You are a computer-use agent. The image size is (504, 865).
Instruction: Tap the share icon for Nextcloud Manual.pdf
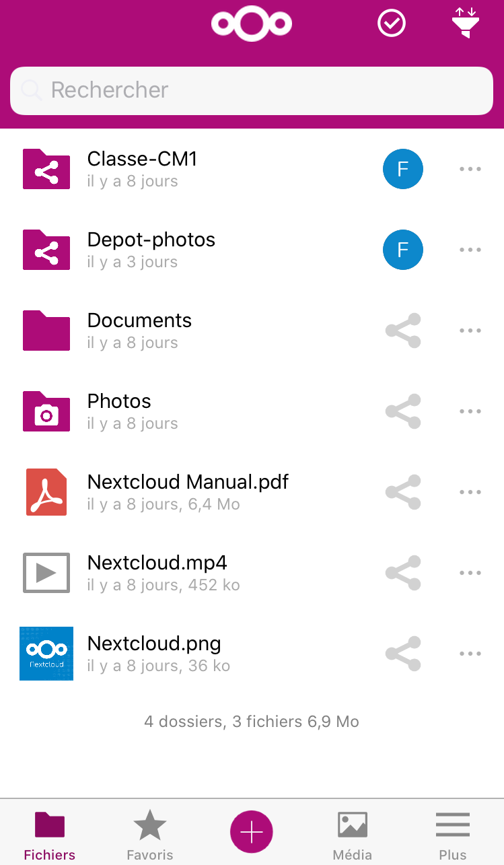click(x=403, y=492)
